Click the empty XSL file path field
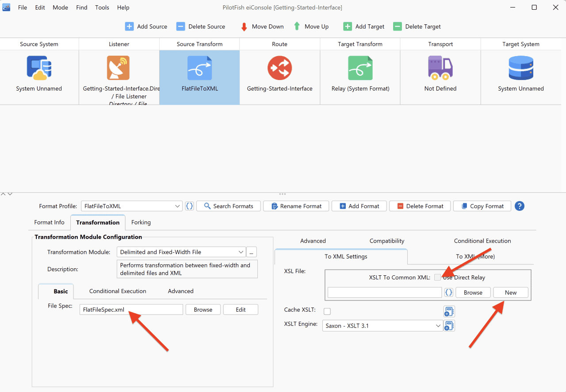The image size is (566, 392). coord(385,293)
